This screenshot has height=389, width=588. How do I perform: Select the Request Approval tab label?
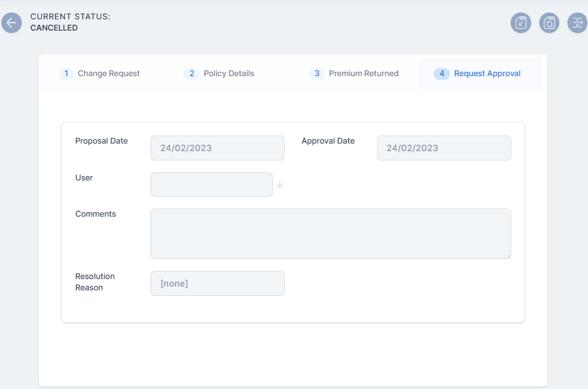[487, 74]
